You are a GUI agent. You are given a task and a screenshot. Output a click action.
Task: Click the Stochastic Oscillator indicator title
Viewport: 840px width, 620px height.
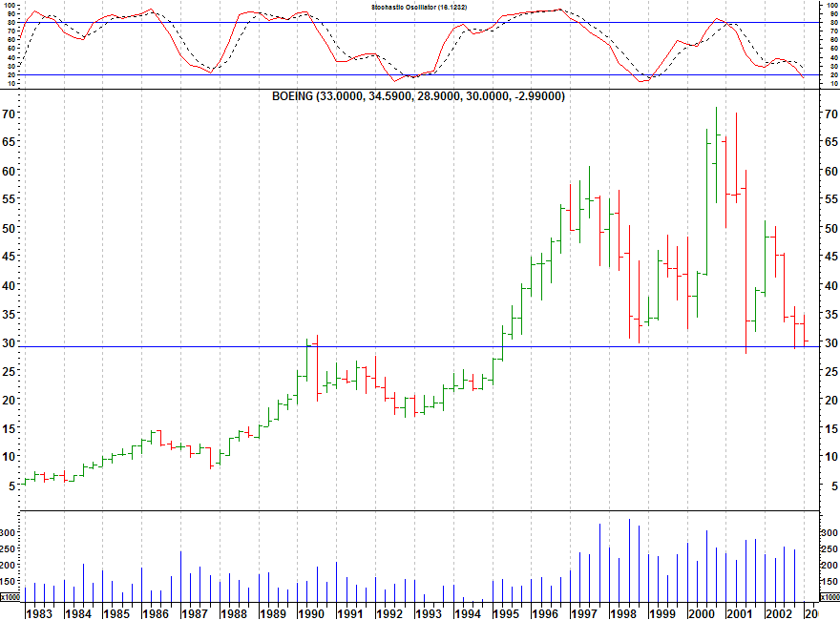pyautogui.click(x=419, y=7)
